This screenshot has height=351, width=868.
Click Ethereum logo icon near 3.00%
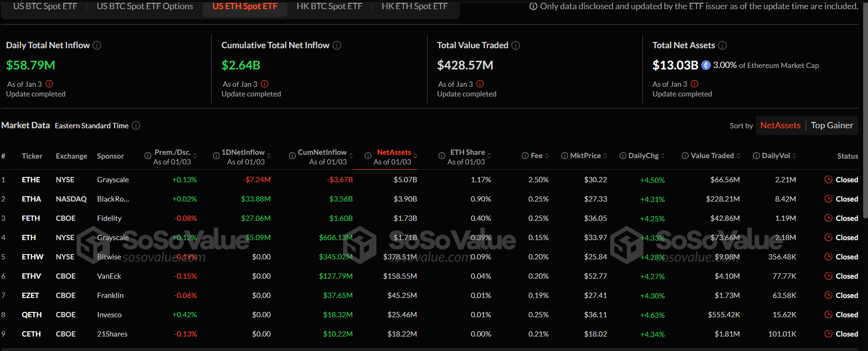click(706, 65)
